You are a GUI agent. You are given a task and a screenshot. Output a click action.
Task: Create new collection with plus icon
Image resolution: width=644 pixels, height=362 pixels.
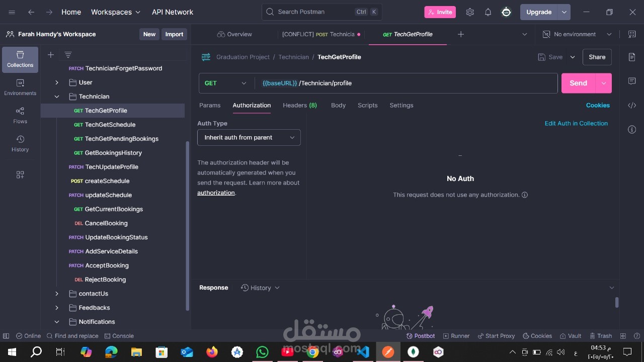pos(51,55)
